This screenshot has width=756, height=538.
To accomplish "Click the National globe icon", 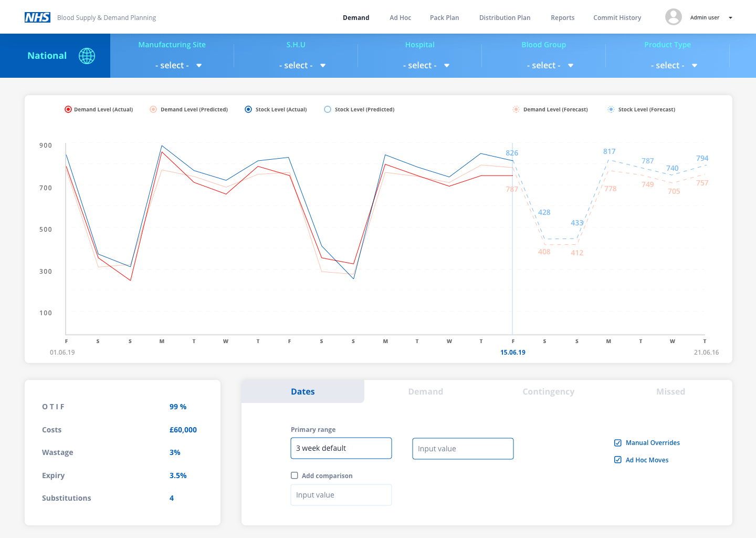I will [87, 56].
